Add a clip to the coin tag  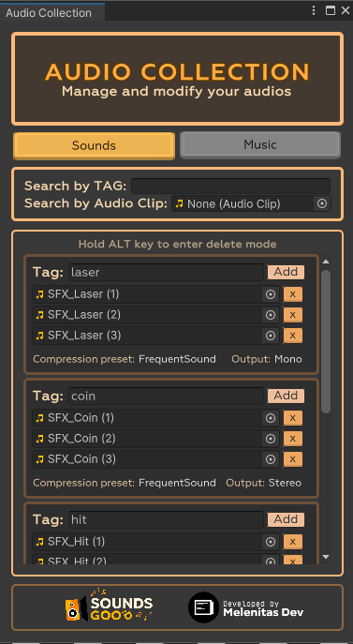coord(286,396)
